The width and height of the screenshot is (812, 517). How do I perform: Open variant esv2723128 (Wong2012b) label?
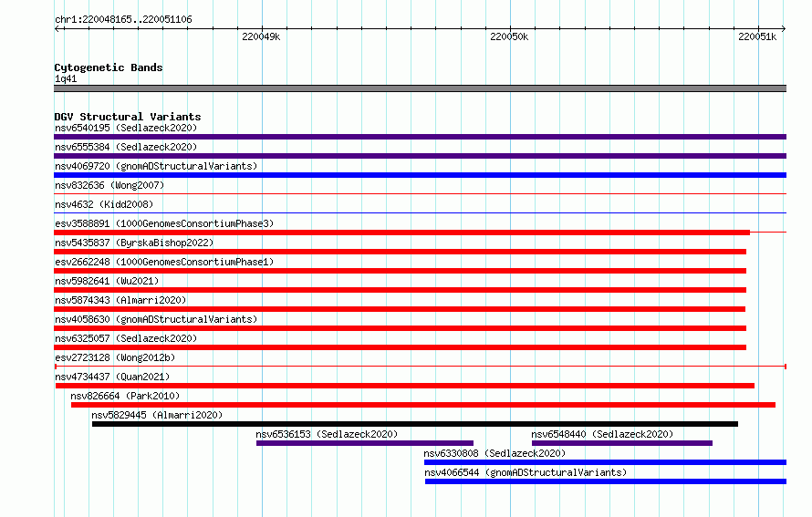click(x=115, y=357)
